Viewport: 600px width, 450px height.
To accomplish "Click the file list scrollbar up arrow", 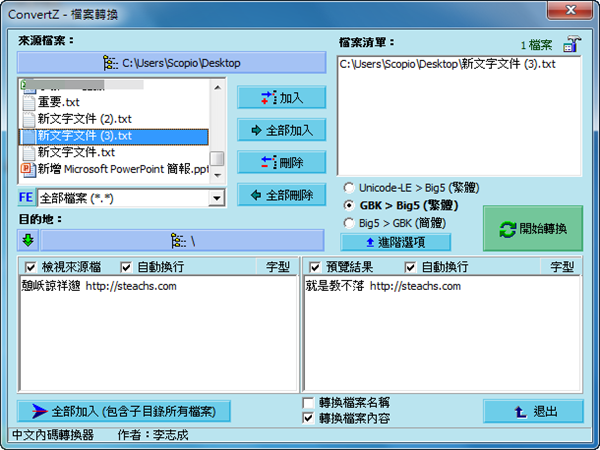I will click(217, 88).
